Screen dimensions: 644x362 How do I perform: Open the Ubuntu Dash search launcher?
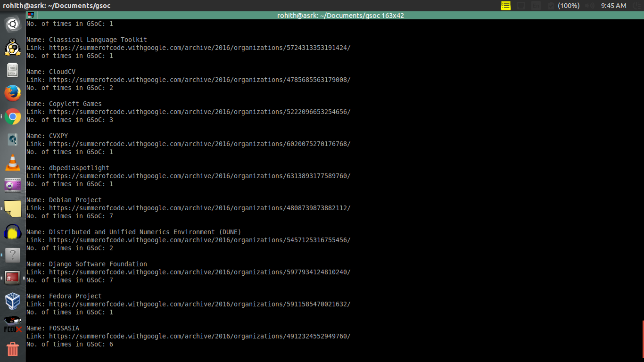[13, 24]
